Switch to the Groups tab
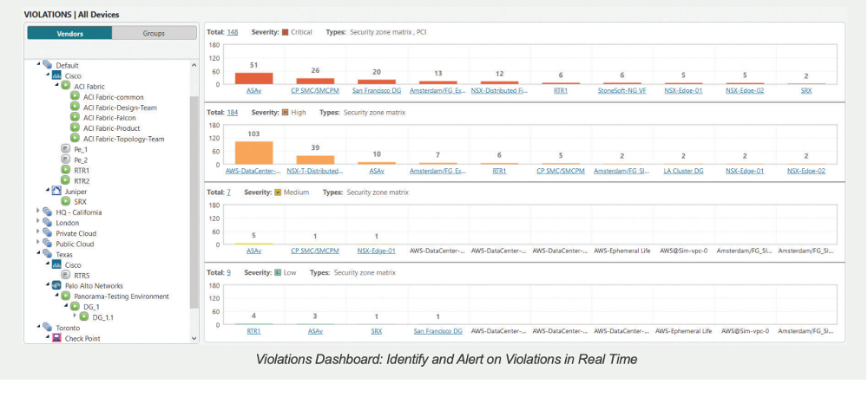This screenshot has height=404, width=868. [x=154, y=33]
